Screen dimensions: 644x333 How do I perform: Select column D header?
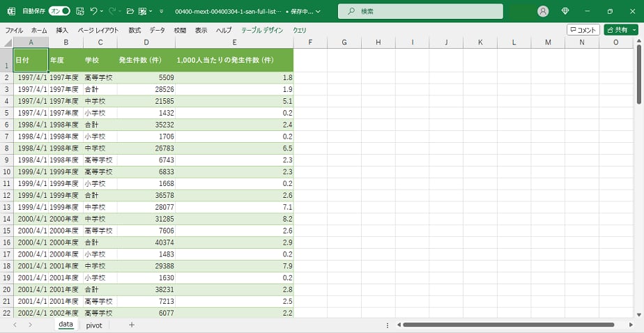(146, 42)
